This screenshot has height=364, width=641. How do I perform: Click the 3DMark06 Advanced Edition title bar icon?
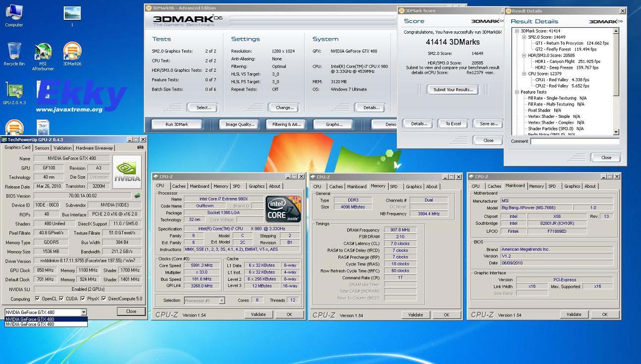click(149, 8)
